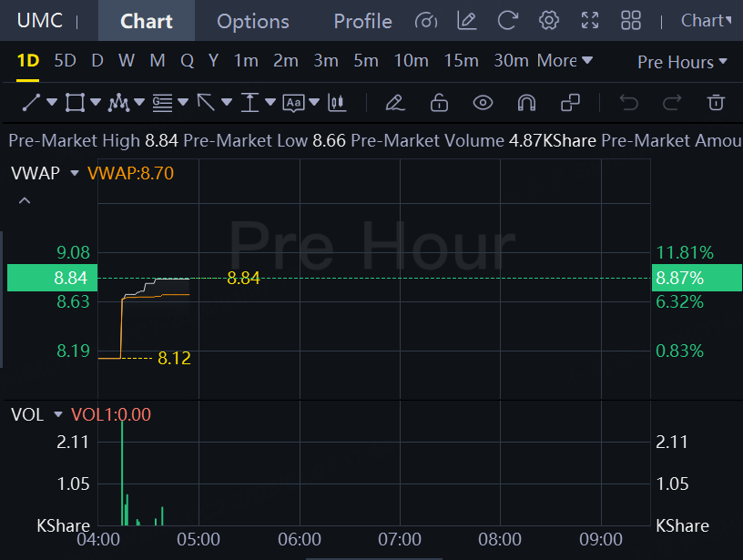Image resolution: width=743 pixels, height=560 pixels.
Task: Toggle the magnet snap mode
Action: point(526,102)
